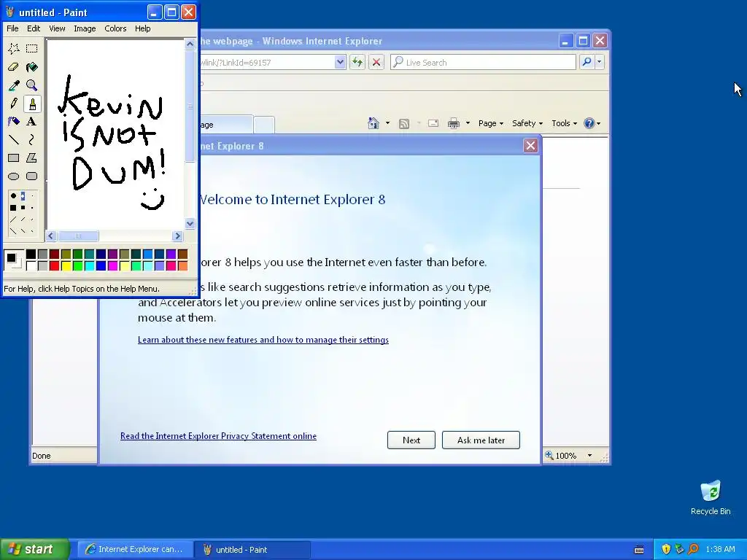Open the Safety dropdown menu in IE

527,123
